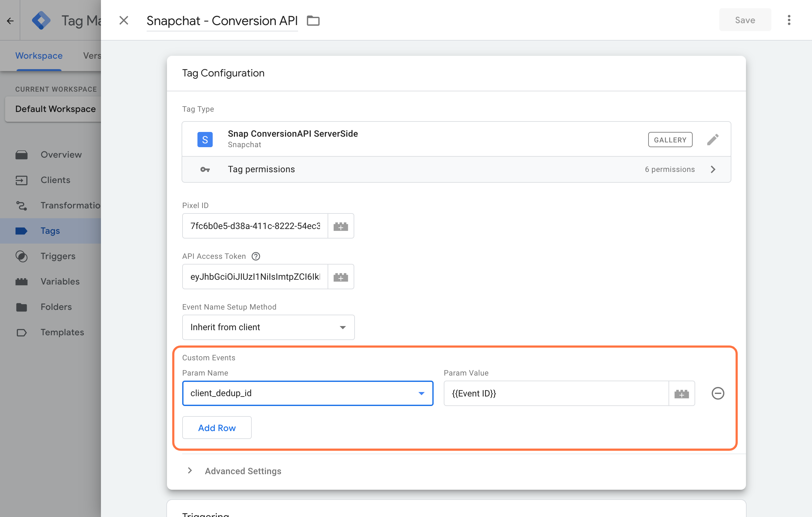Click the API Access Token input field

tap(255, 277)
